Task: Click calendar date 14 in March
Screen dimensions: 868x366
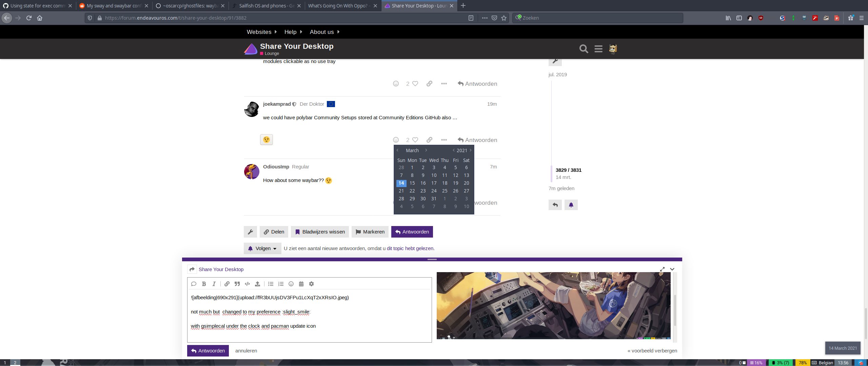Action: tap(401, 183)
